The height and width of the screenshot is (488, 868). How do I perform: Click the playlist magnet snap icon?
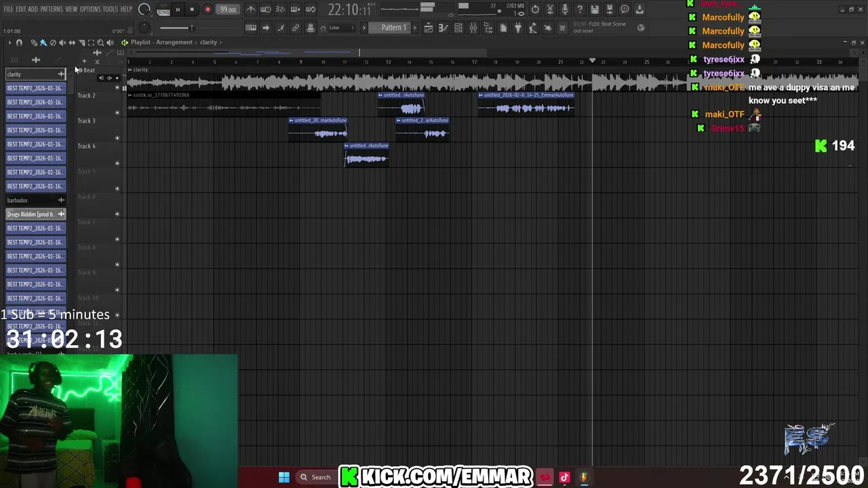coord(19,43)
